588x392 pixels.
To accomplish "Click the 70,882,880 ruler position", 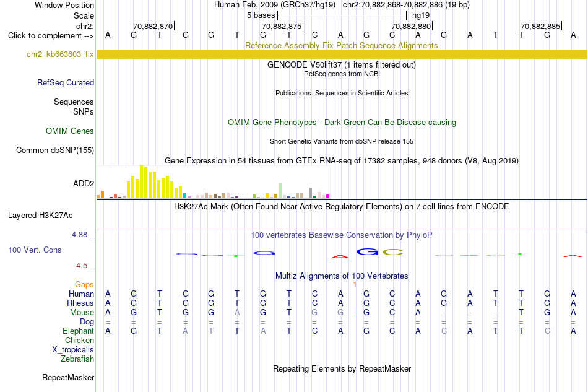I will (x=411, y=26).
